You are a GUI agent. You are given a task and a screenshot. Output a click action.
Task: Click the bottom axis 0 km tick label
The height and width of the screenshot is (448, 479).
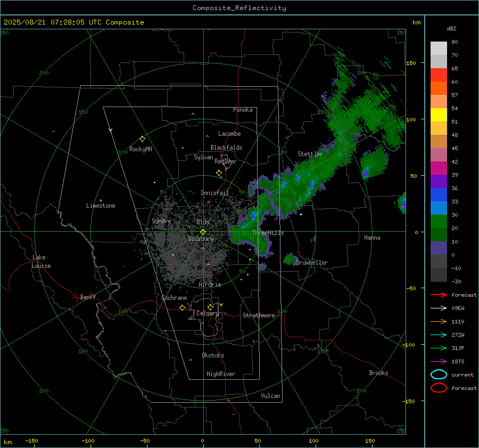[202, 441]
